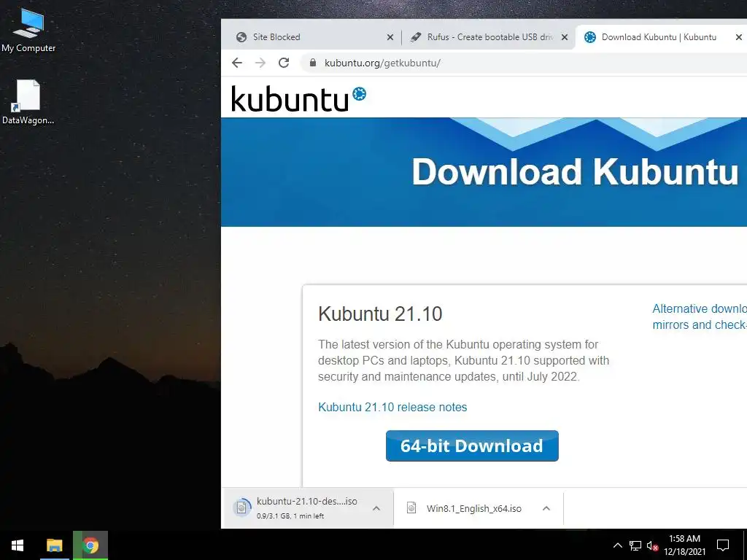Click the Chrome taskbar icon
The image size is (747, 560).
click(90, 545)
